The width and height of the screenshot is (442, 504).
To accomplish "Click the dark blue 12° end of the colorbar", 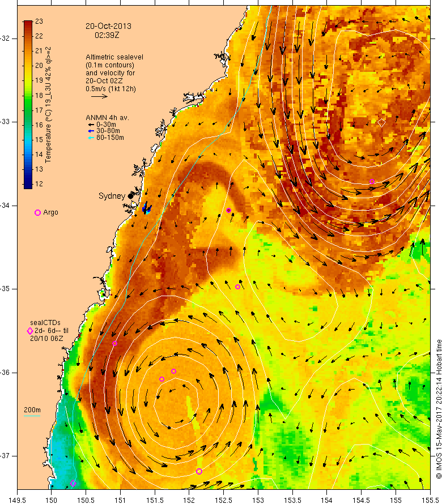I will point(28,185).
